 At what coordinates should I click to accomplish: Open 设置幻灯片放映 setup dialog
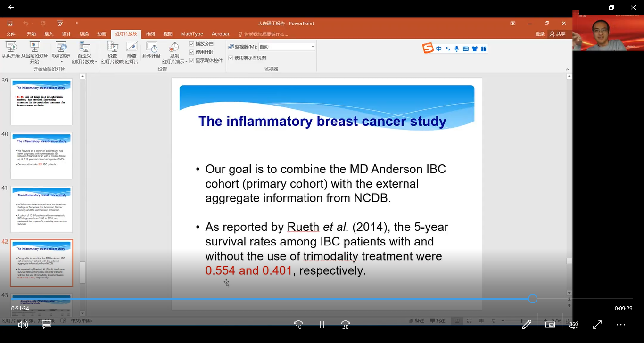112,53
